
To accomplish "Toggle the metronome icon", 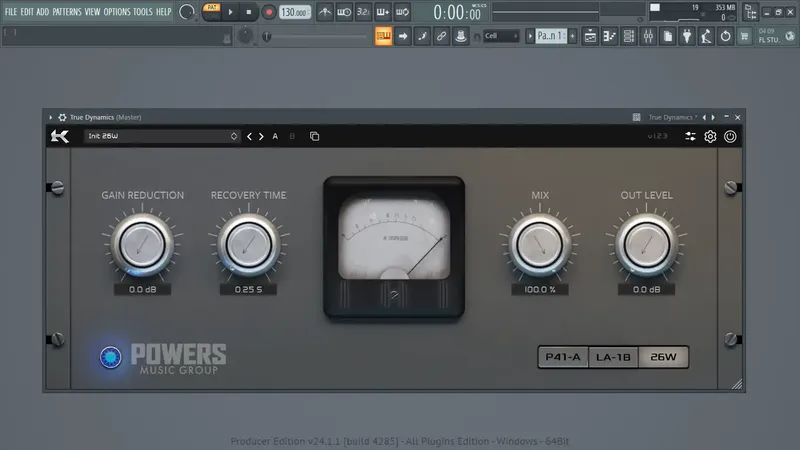I will coord(324,12).
